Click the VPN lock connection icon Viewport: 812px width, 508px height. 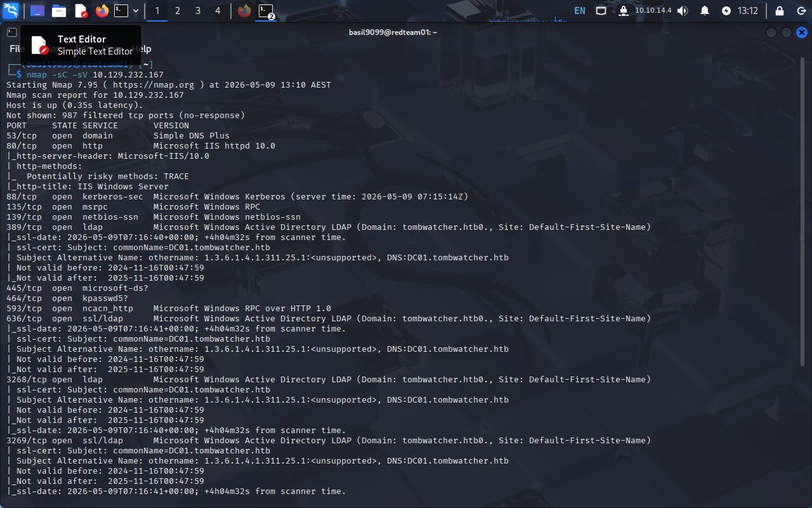623,11
